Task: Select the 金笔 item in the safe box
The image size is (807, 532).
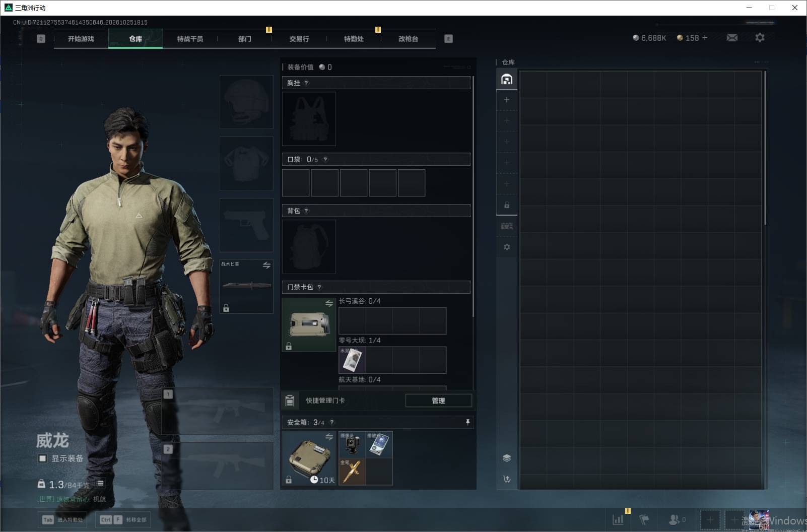Action: pyautogui.click(x=352, y=472)
